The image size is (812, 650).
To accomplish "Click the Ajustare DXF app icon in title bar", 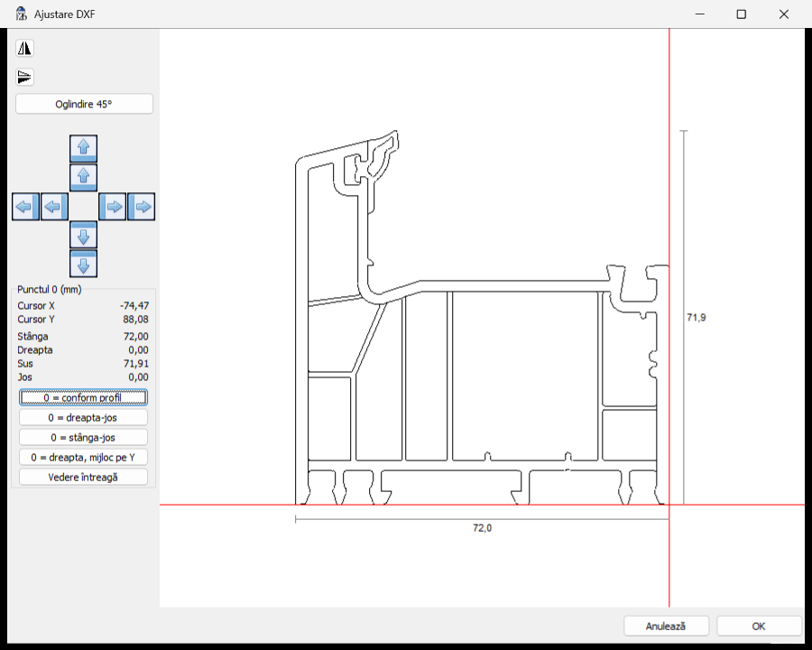I will [21, 14].
